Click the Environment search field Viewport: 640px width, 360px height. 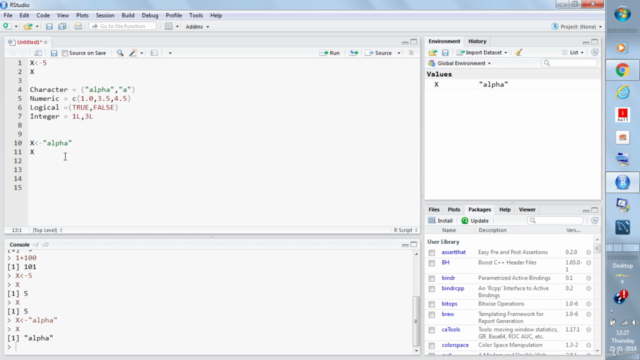click(570, 63)
